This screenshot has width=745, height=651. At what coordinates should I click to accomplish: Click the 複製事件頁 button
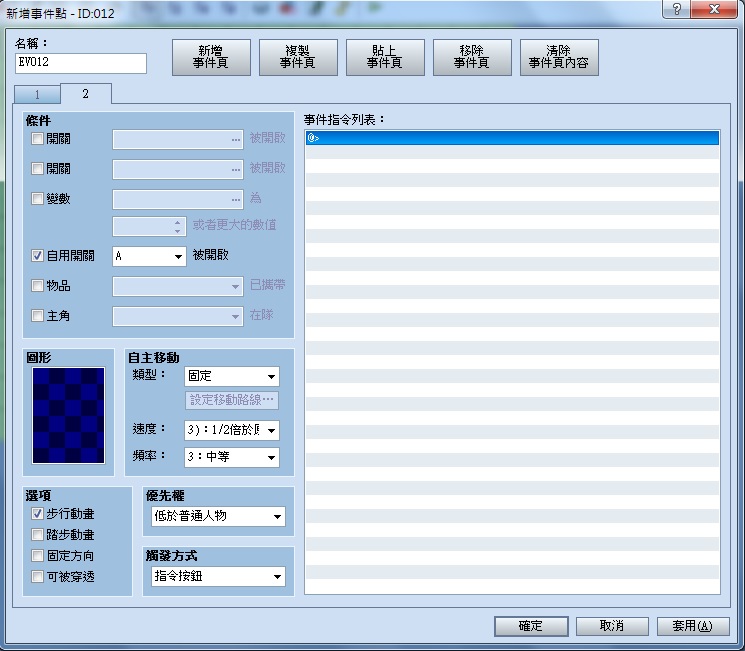pos(298,57)
